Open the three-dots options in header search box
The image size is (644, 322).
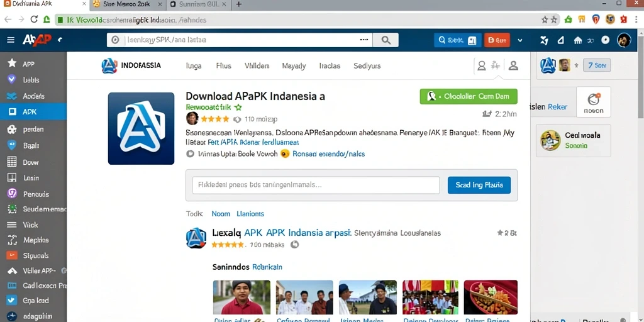pos(364,40)
